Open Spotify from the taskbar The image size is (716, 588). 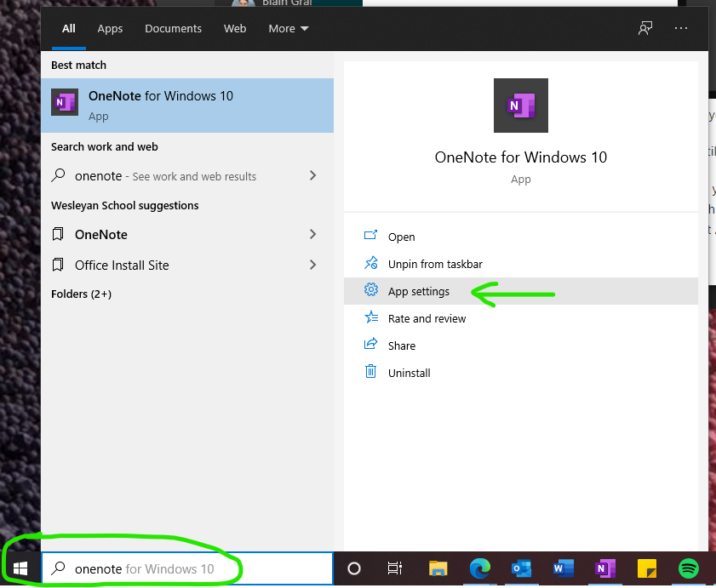coord(688,568)
